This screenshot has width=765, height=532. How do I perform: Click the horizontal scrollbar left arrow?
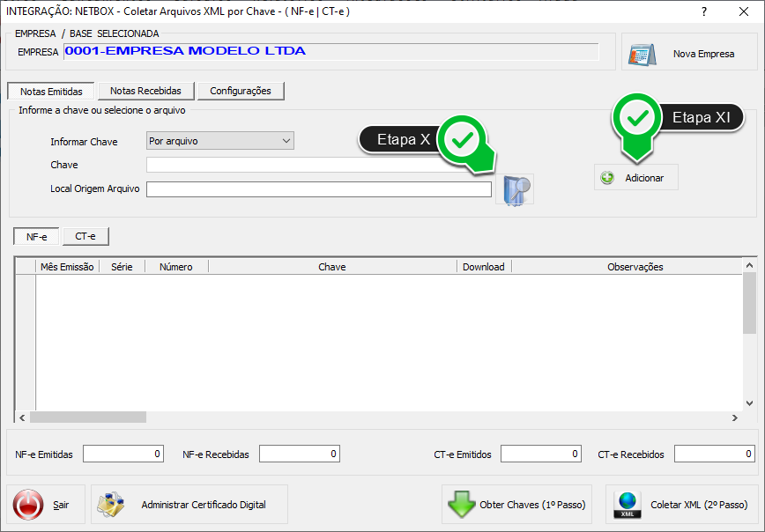tap(22, 417)
